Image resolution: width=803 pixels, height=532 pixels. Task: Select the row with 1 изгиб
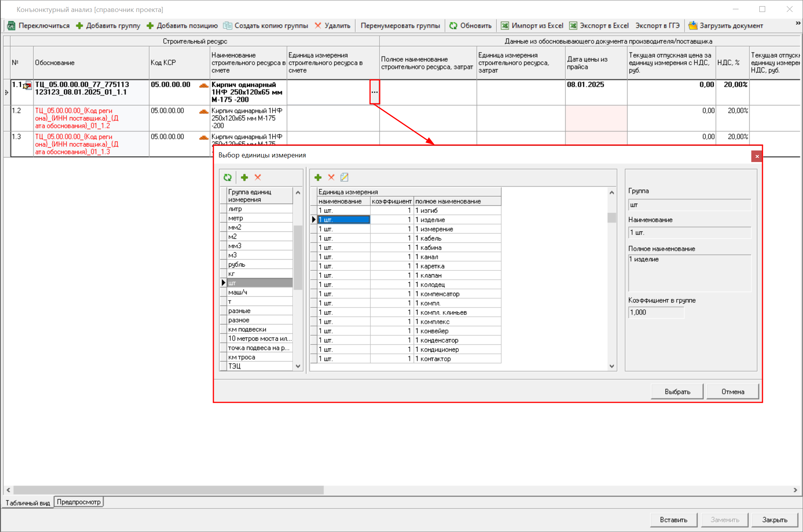[409, 210]
